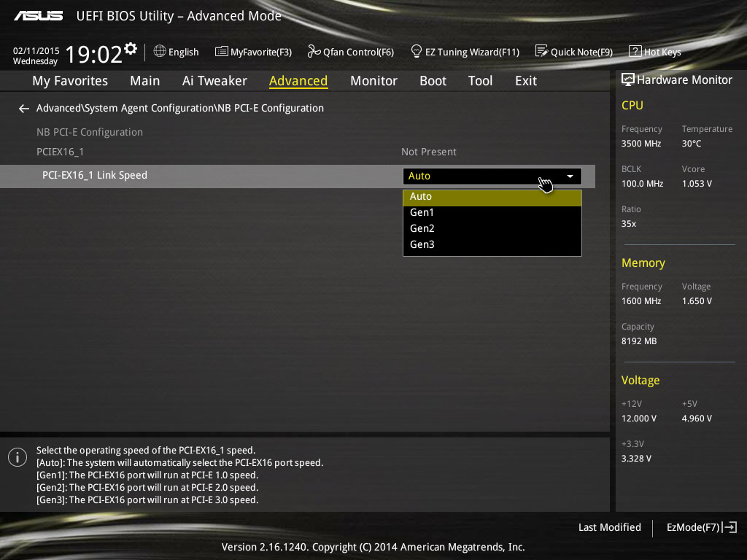Click the Hardware Monitor screen icon
The height and width of the screenshot is (560, 747).
coord(628,79)
